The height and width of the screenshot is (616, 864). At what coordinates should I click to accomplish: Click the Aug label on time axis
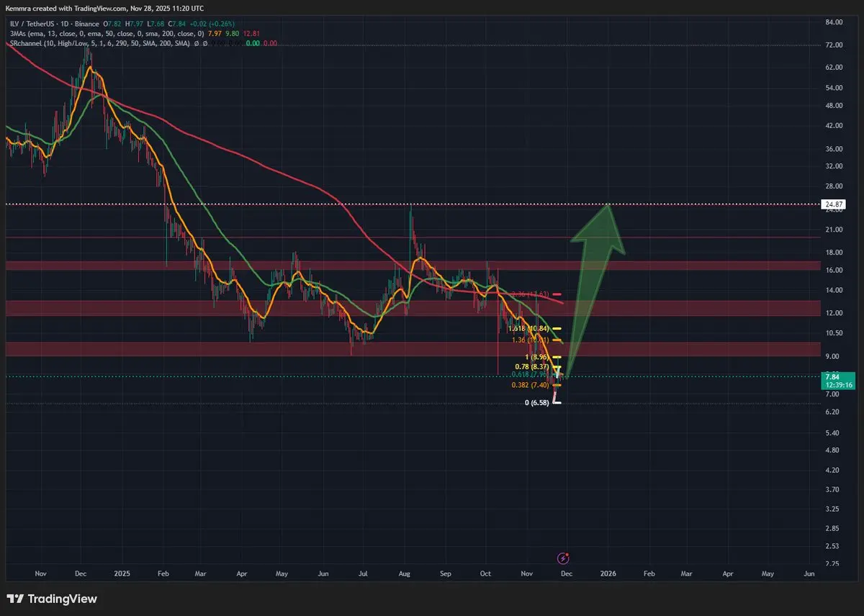404,574
